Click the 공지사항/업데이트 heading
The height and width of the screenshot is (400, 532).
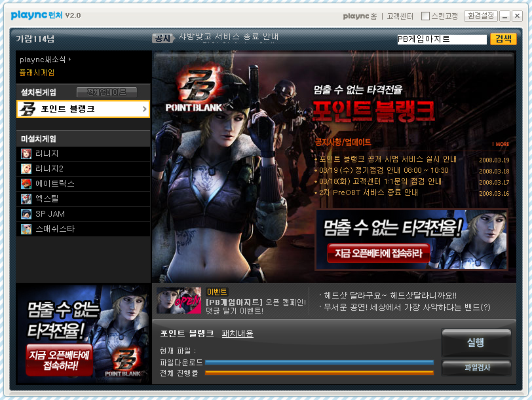click(343, 142)
